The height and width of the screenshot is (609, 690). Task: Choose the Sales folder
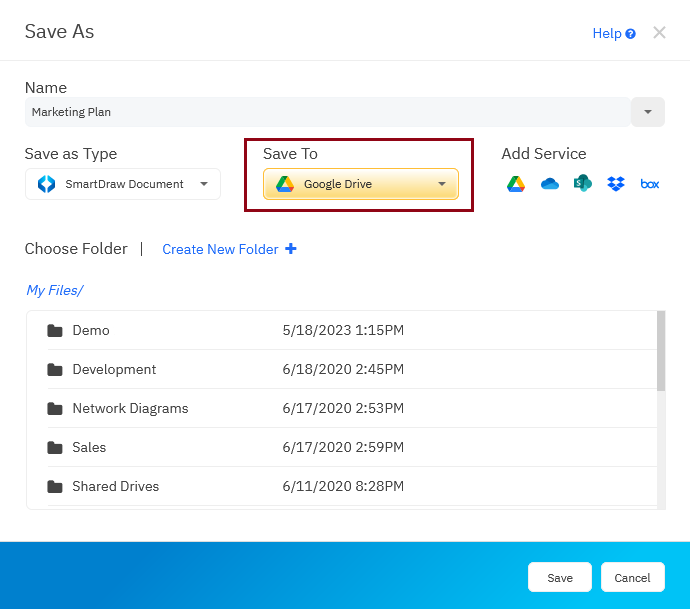pos(89,448)
